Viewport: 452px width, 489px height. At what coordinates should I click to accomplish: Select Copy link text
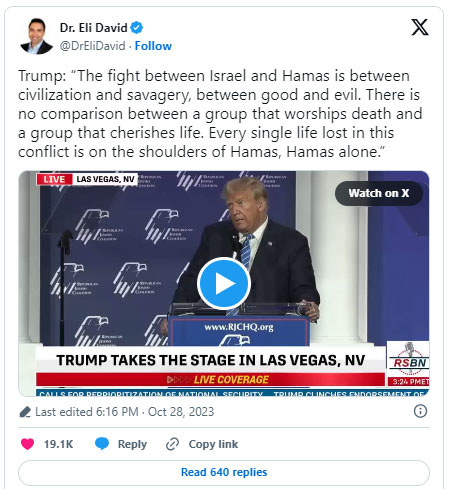[213, 444]
